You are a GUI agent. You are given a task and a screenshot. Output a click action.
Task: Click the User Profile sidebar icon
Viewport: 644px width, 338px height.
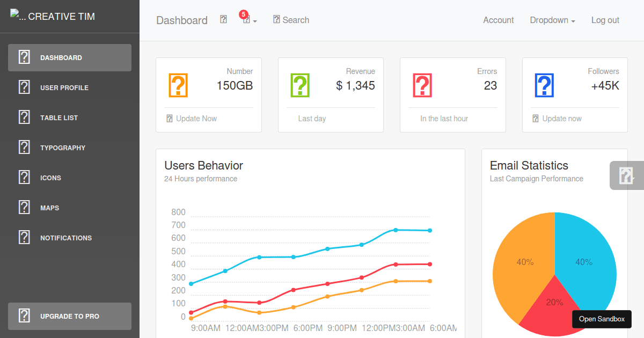(x=24, y=87)
